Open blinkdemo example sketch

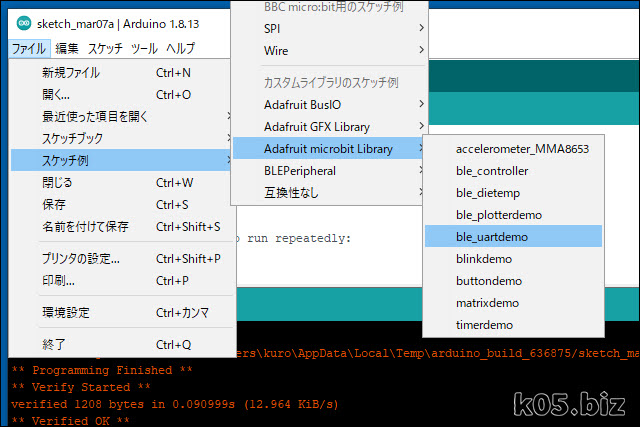513,259
